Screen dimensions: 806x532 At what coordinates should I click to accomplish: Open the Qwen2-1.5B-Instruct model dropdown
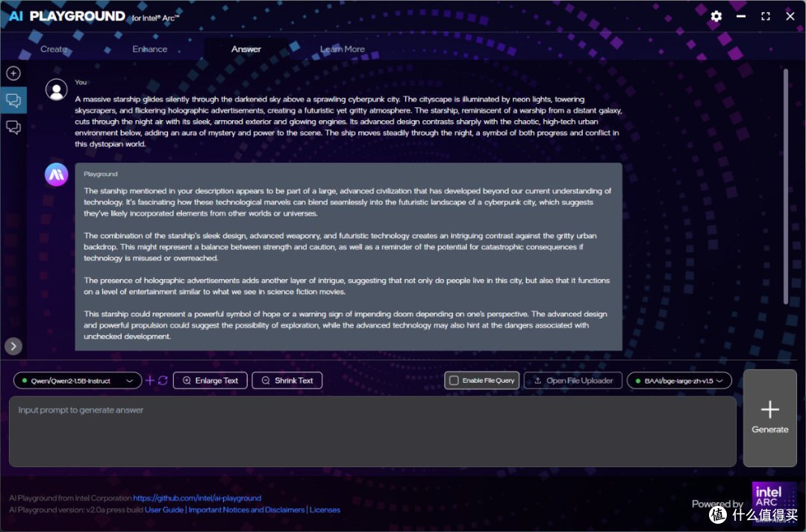(78, 381)
